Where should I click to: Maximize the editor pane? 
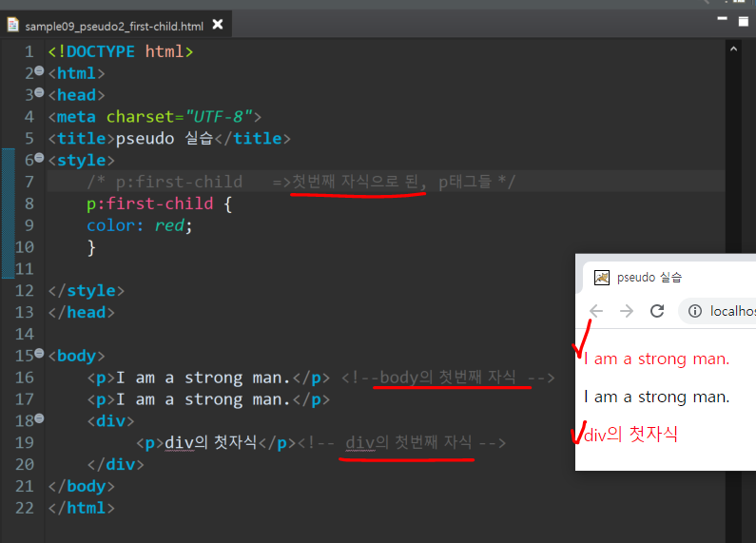[x=744, y=21]
